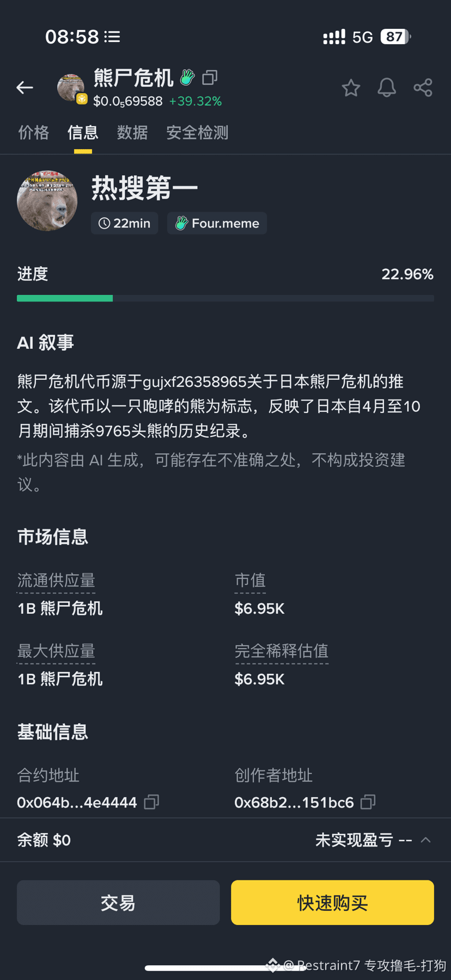451x980 pixels.
Task: Tap the 完全稀释估值 label
Action: tap(281, 651)
